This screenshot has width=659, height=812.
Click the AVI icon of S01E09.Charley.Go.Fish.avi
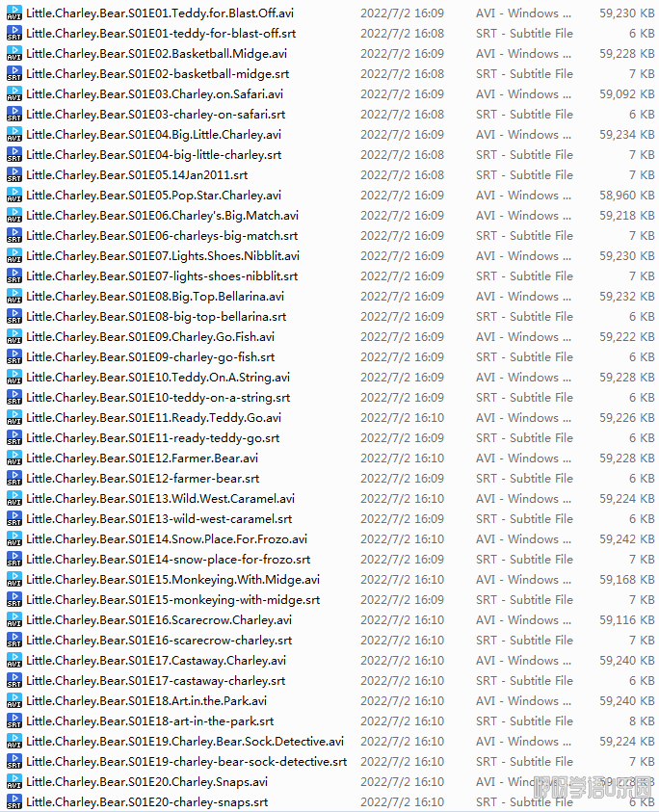(14, 336)
